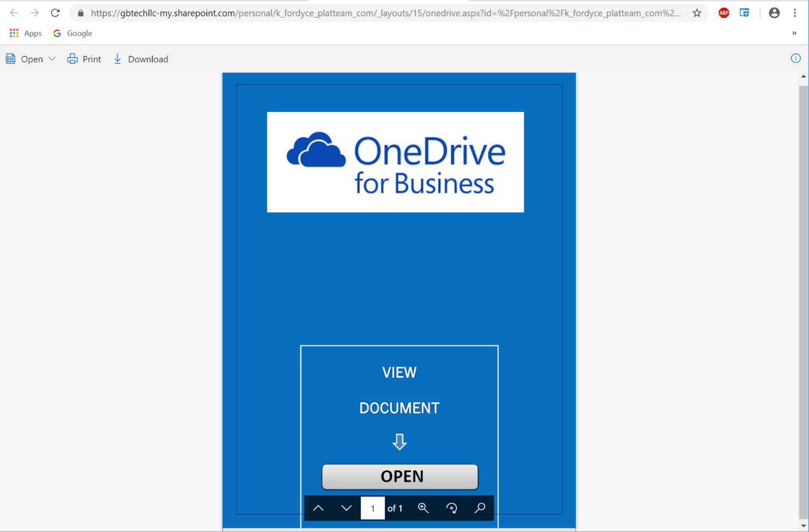Click the scrollbar up arrow
The height and width of the screenshot is (532, 809).
coord(804,77)
